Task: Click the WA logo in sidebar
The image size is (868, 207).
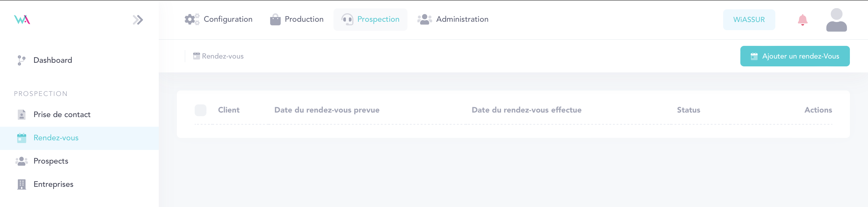Action: click(22, 20)
